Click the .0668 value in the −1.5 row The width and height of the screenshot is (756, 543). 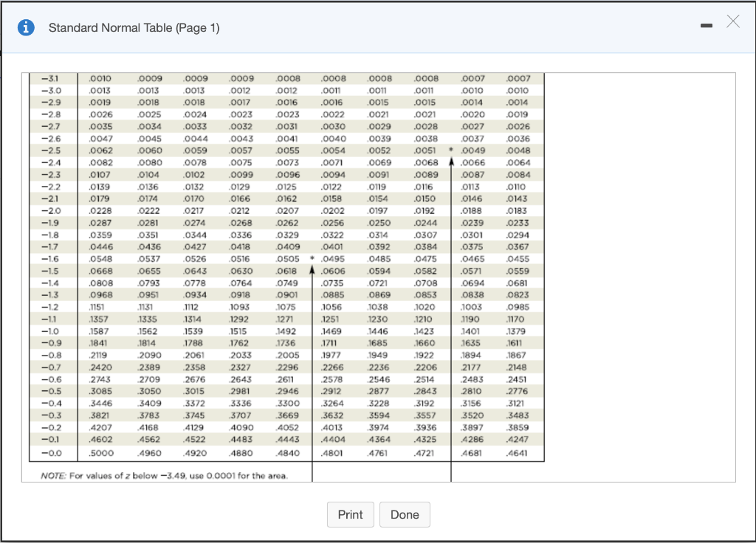coord(100,271)
